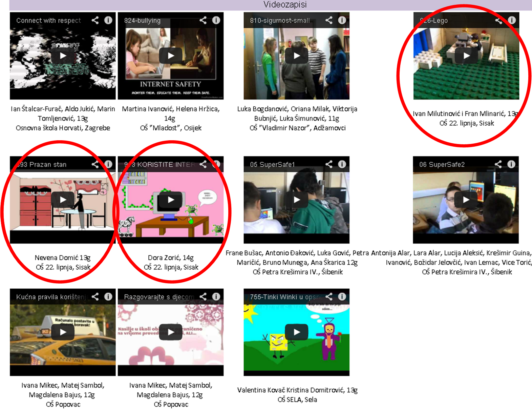Show info for Tinki Winki video
532x412 pixels.
342,297
